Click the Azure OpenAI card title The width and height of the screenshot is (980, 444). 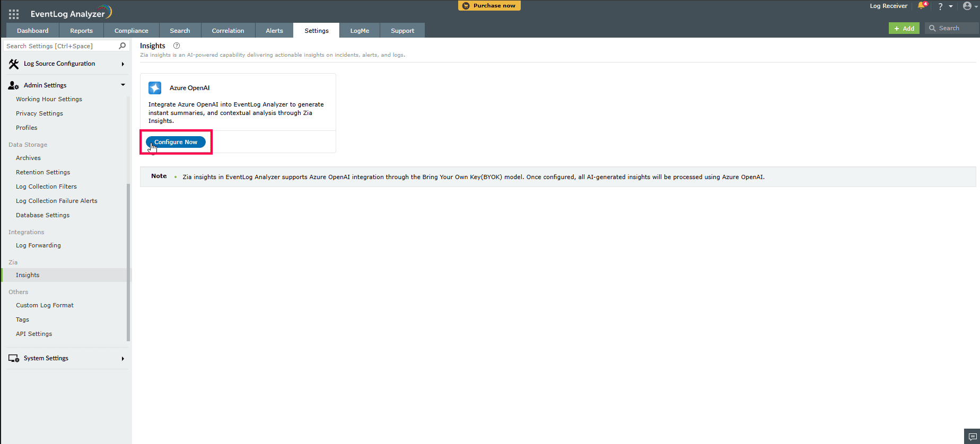pos(189,88)
